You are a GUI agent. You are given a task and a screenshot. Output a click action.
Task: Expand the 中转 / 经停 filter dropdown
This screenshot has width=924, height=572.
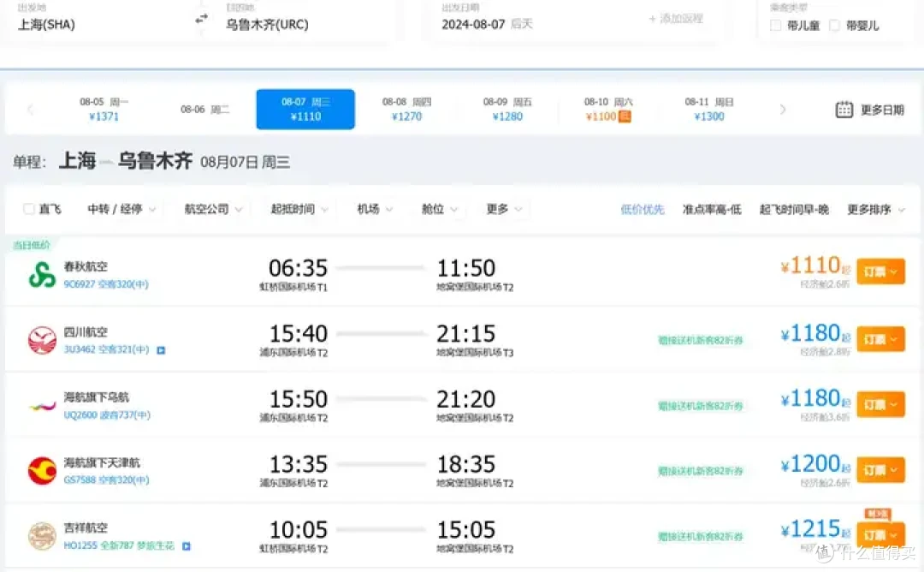tap(121, 209)
